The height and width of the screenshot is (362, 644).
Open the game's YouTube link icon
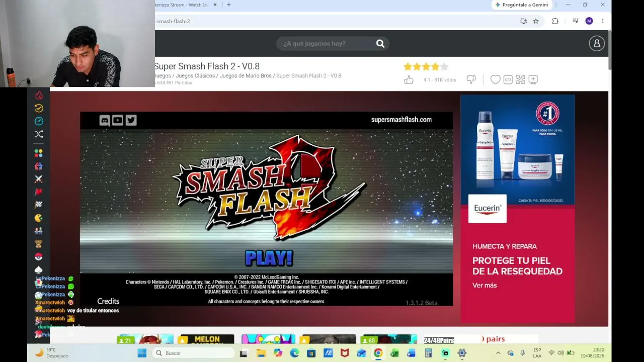(118, 120)
